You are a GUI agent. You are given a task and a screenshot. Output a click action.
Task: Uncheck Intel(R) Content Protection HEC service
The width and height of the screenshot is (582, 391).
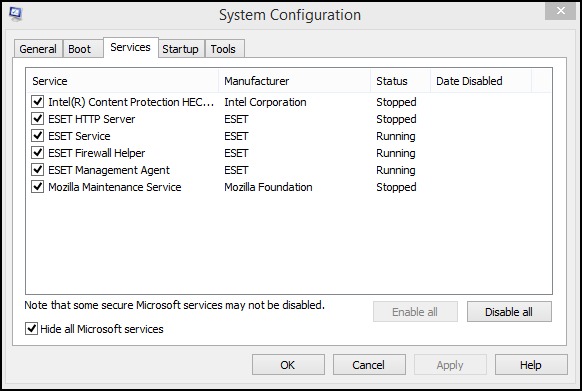coord(37,101)
